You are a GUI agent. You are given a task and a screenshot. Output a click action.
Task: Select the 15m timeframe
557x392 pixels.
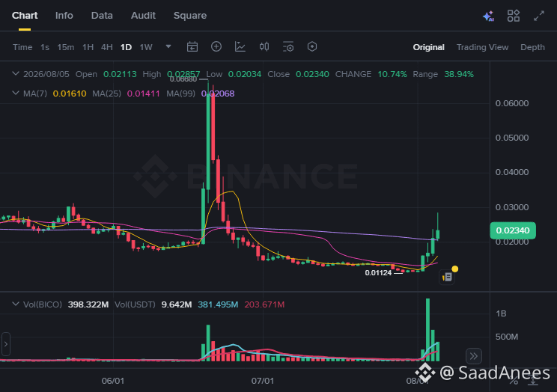[66, 47]
